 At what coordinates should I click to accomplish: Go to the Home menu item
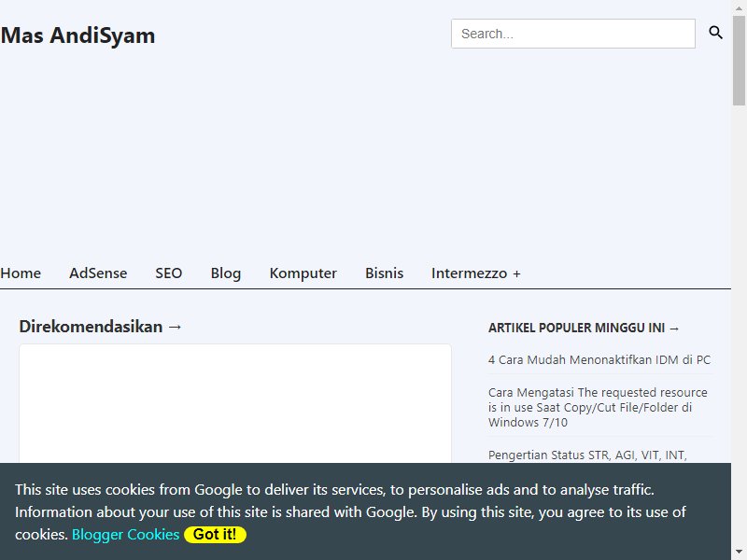coord(21,273)
